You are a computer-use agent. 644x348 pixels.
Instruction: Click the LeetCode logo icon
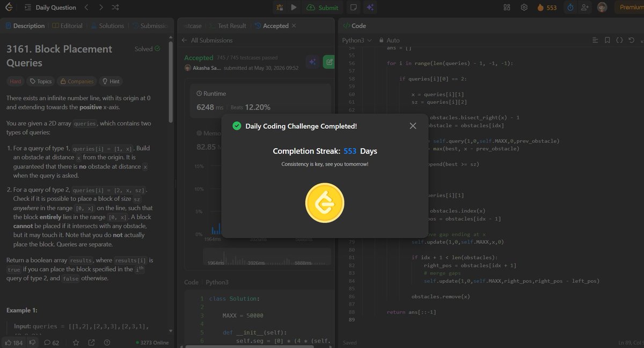click(9, 8)
